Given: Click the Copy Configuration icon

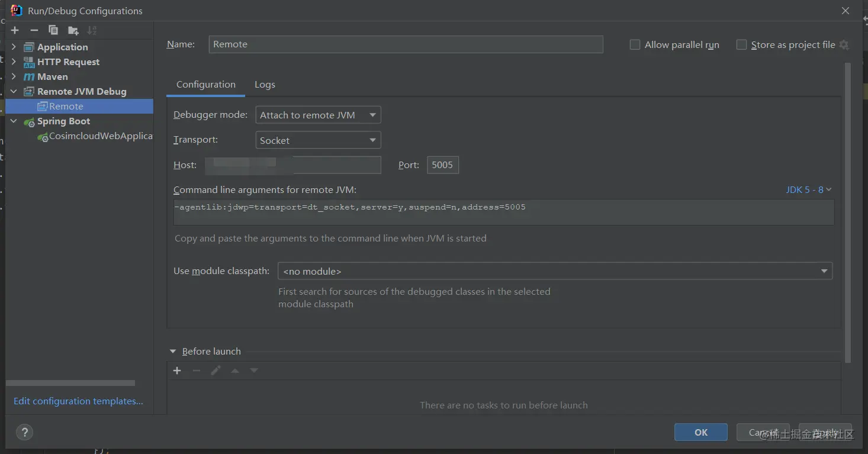Looking at the screenshot, I should pyautogui.click(x=53, y=30).
